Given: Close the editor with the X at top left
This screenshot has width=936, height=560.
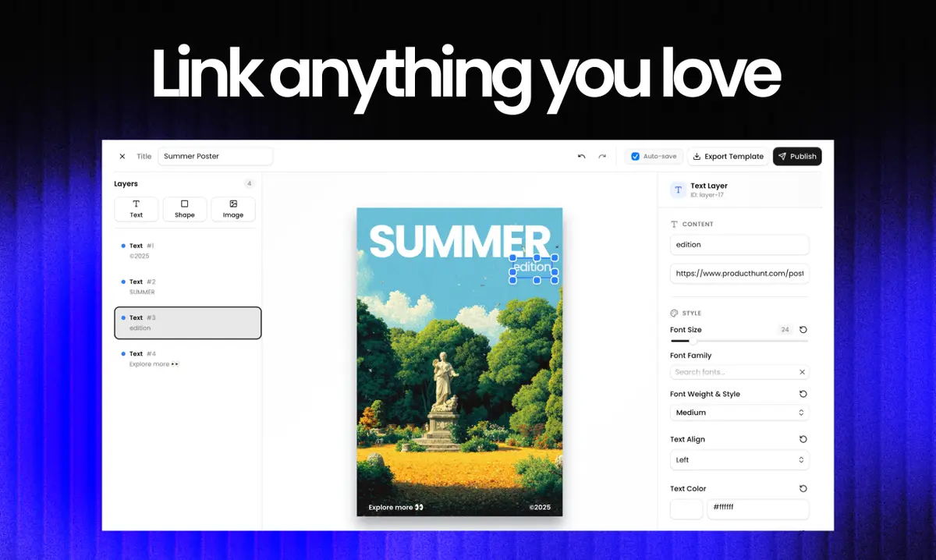Looking at the screenshot, I should (122, 156).
